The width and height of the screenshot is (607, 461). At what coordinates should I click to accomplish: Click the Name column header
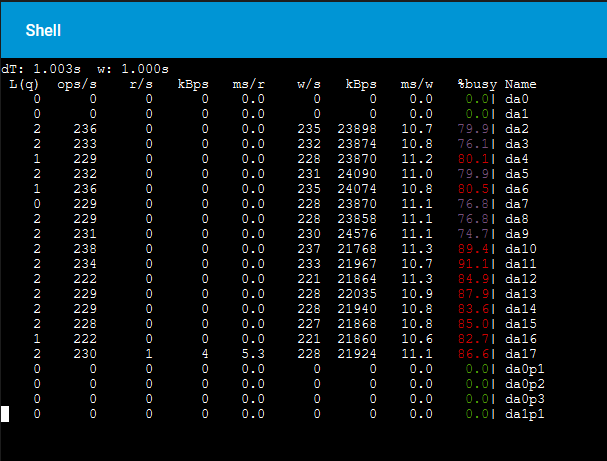click(x=520, y=84)
